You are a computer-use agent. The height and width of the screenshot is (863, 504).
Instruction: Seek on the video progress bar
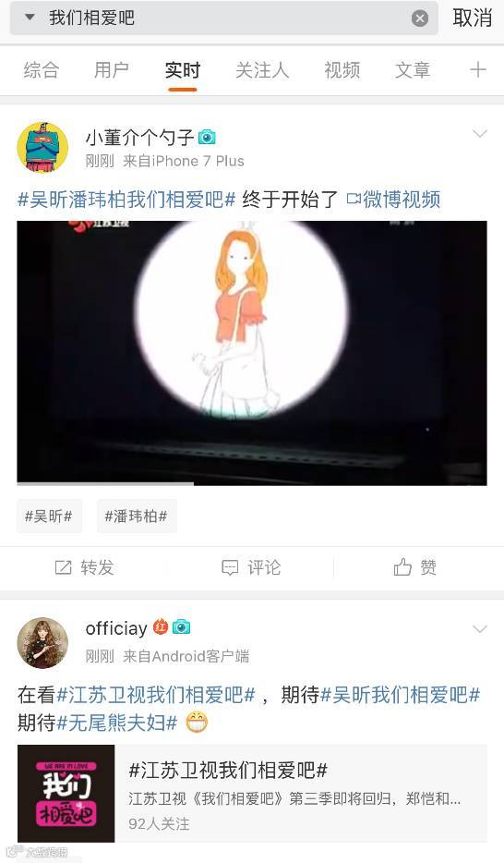[x=252, y=484]
